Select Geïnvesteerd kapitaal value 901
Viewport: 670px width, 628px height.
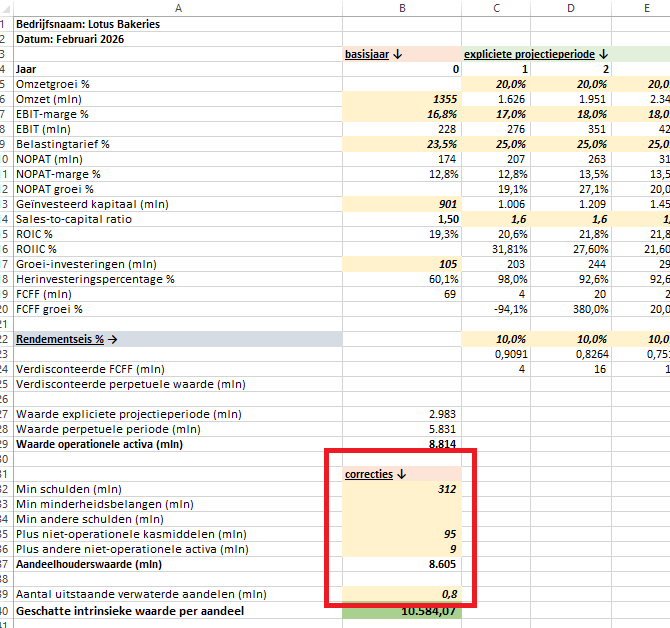(x=402, y=204)
